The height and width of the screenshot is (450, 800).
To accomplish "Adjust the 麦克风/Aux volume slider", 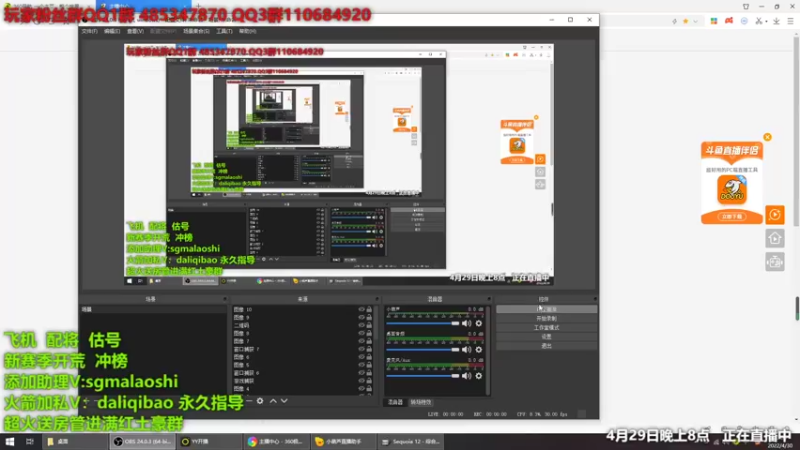I will click(x=422, y=376).
